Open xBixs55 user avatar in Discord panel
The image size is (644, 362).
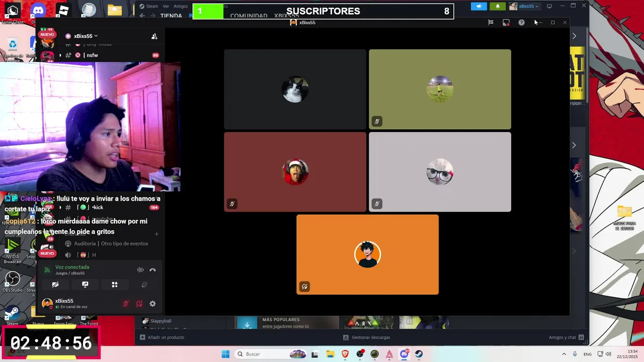coord(47,303)
